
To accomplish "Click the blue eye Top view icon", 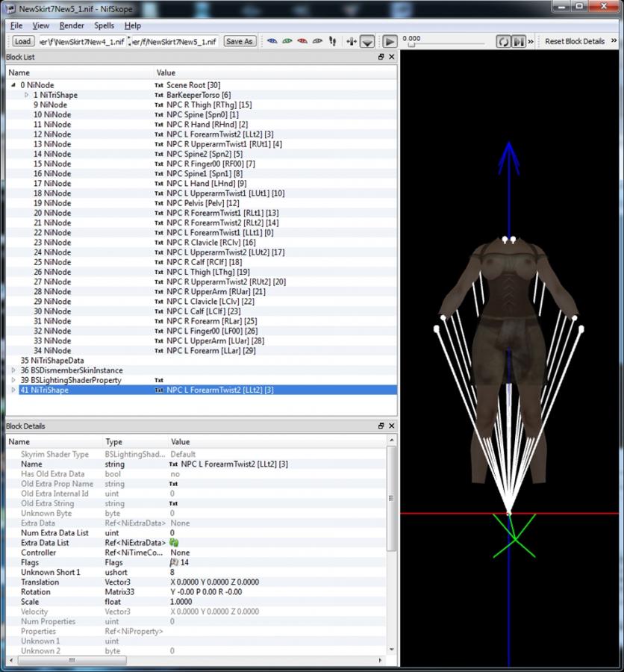I will click(x=272, y=41).
